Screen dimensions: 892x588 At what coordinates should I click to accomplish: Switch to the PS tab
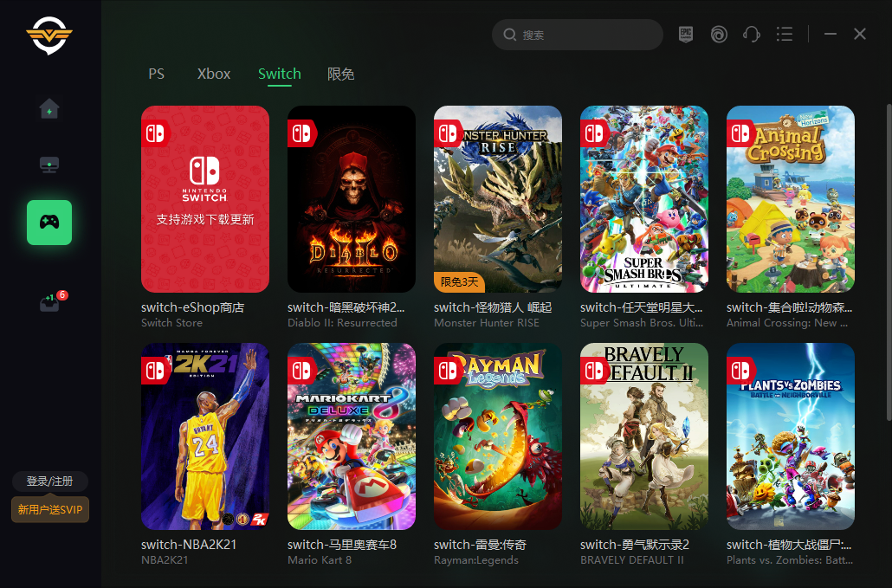pos(157,74)
